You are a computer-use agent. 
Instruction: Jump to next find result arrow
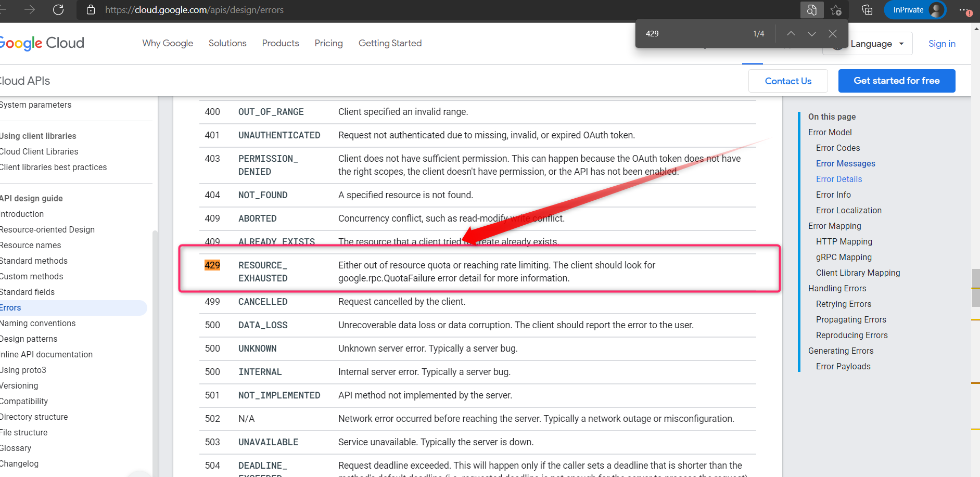(811, 34)
